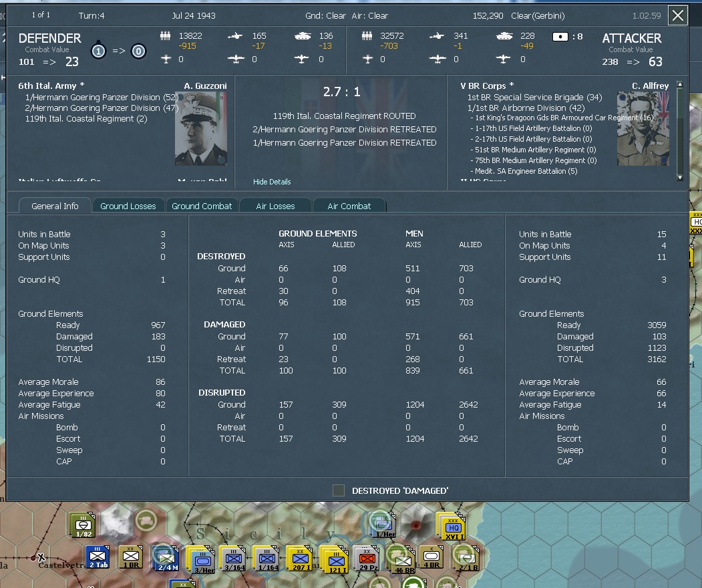The height and width of the screenshot is (588, 702).
Task: Select the 1/82 unit counter on map
Action: point(83,526)
